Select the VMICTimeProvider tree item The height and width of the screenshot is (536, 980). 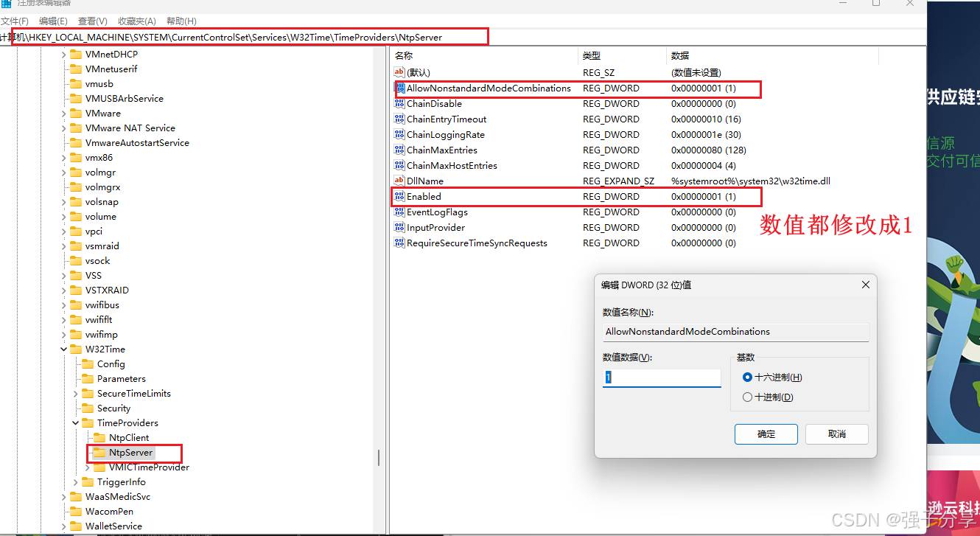(x=149, y=467)
